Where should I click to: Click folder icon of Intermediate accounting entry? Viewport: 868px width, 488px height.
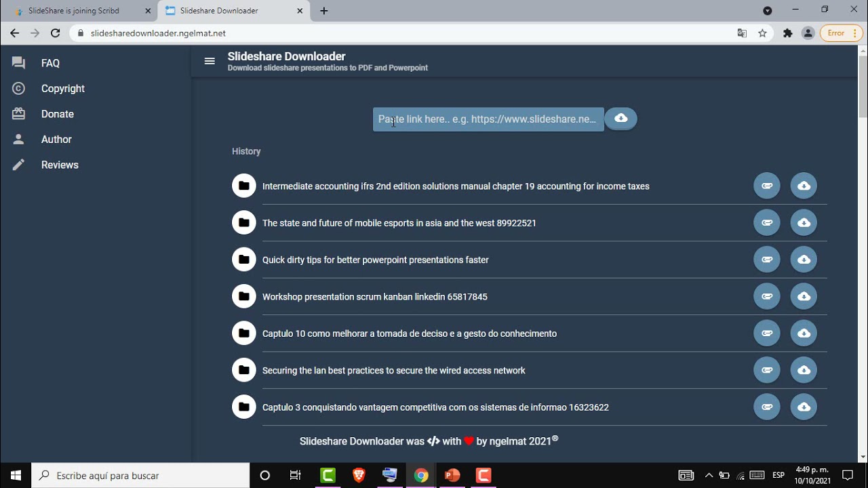click(x=244, y=186)
